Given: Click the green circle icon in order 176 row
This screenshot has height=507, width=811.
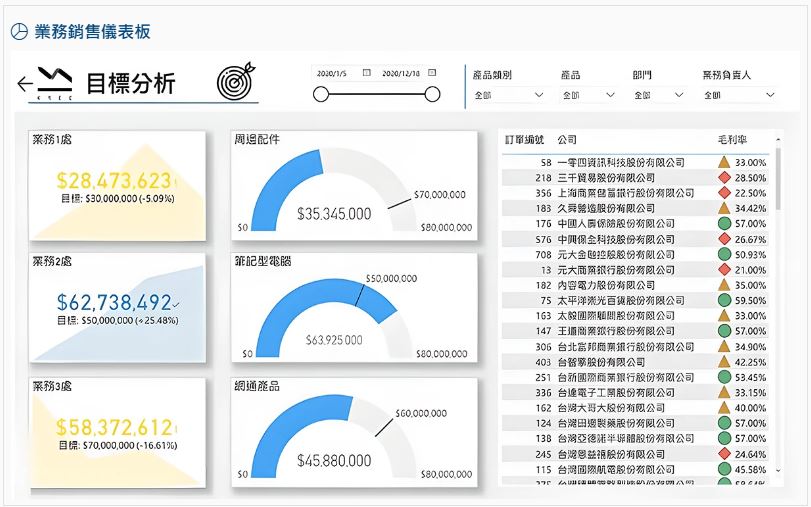Looking at the screenshot, I should click(724, 223).
